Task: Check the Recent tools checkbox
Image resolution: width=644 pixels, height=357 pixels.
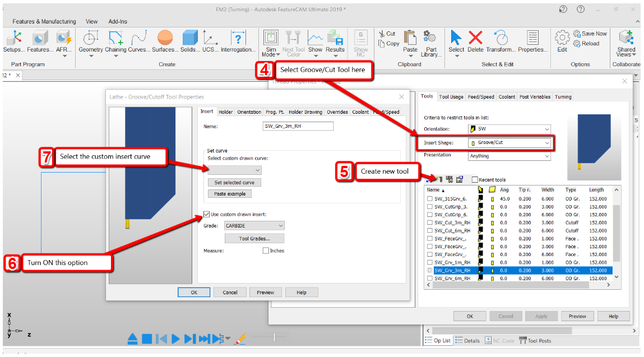Action: pos(474,178)
